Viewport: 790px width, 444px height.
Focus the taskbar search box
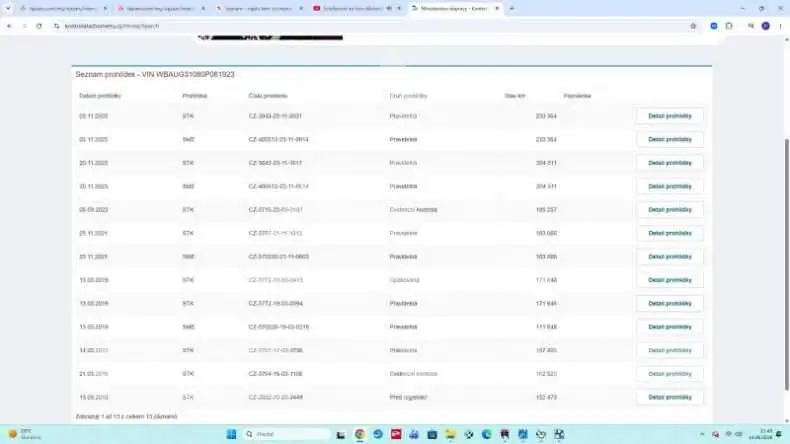(x=286, y=434)
